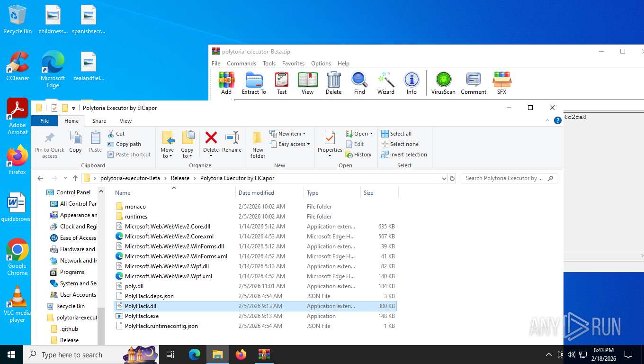
Task: Switch to the View ribbon tab
Action: click(125, 121)
